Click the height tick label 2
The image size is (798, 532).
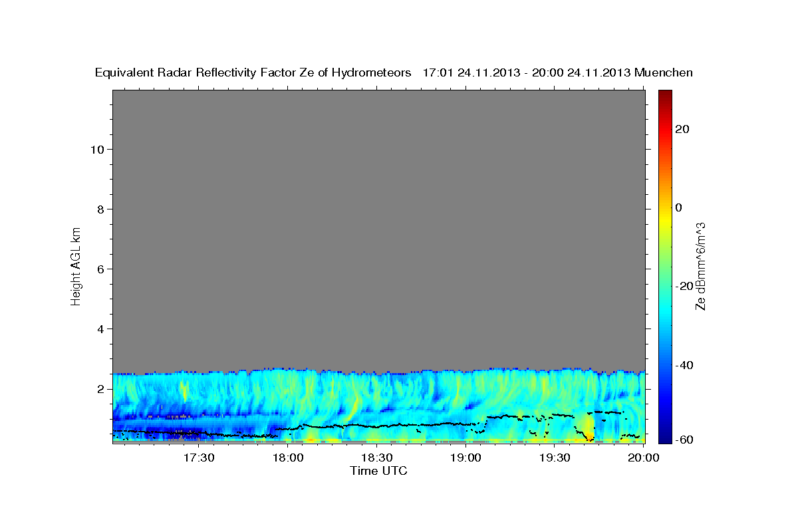pyautogui.click(x=100, y=388)
